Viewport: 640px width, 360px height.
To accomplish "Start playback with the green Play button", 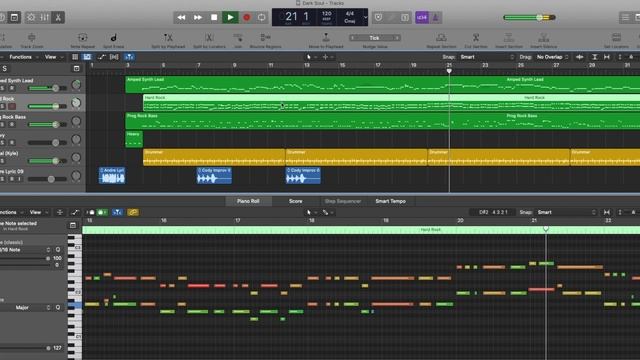I will (230, 18).
